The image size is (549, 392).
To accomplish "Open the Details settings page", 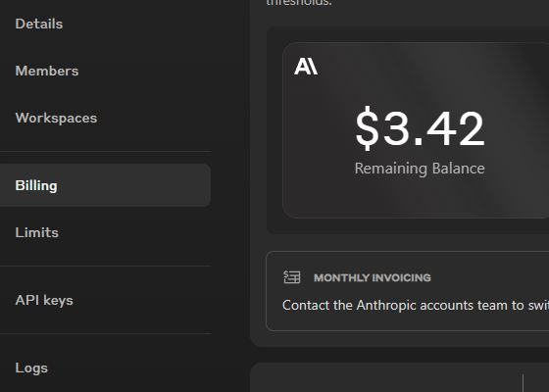I will point(39,24).
